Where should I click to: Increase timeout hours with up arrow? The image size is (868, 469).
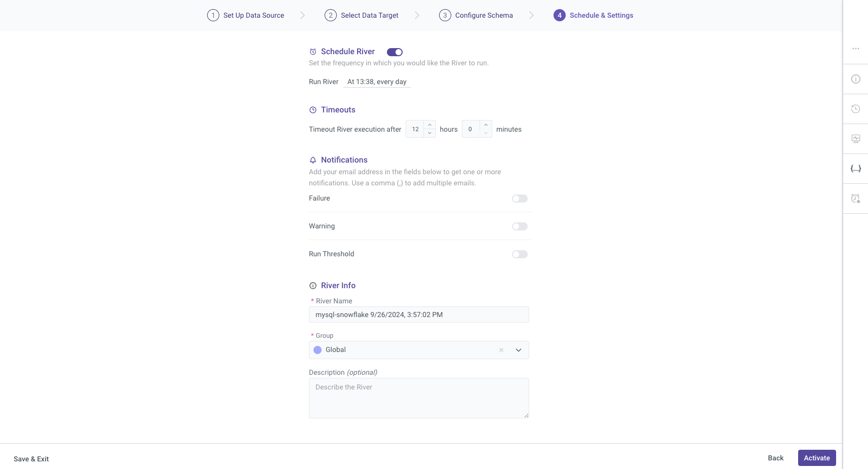click(x=429, y=125)
